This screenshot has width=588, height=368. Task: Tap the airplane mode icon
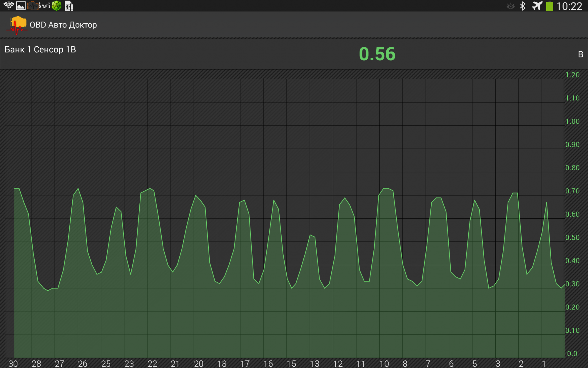[537, 6]
